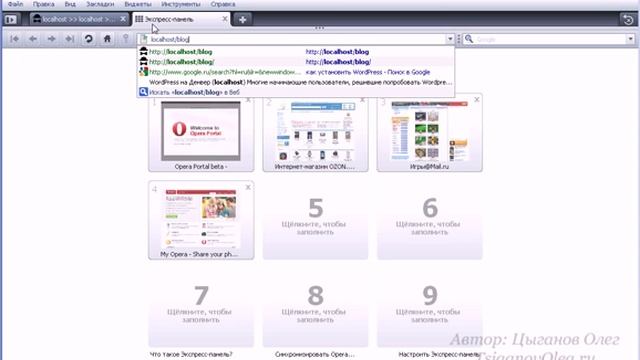This screenshot has height=360, width=640.
Task: Open Настроить Экспресс-панель link
Action: pos(439,355)
